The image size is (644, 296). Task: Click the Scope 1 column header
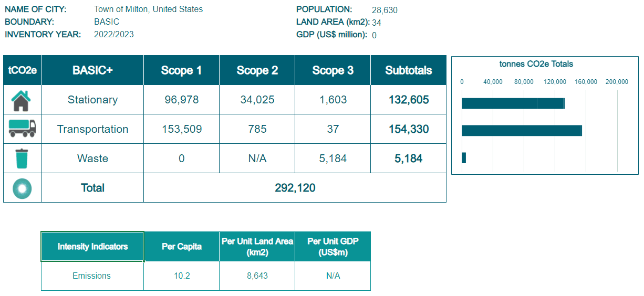(181, 70)
